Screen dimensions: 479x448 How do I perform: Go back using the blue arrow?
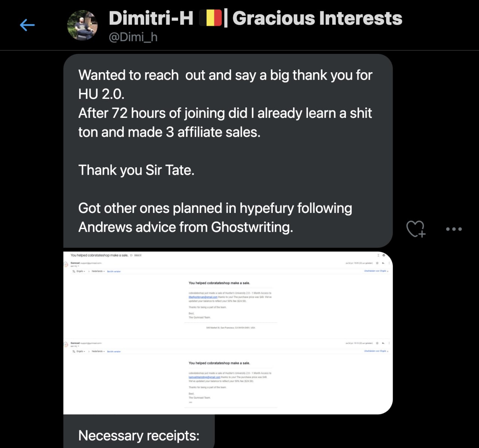pyautogui.click(x=27, y=25)
